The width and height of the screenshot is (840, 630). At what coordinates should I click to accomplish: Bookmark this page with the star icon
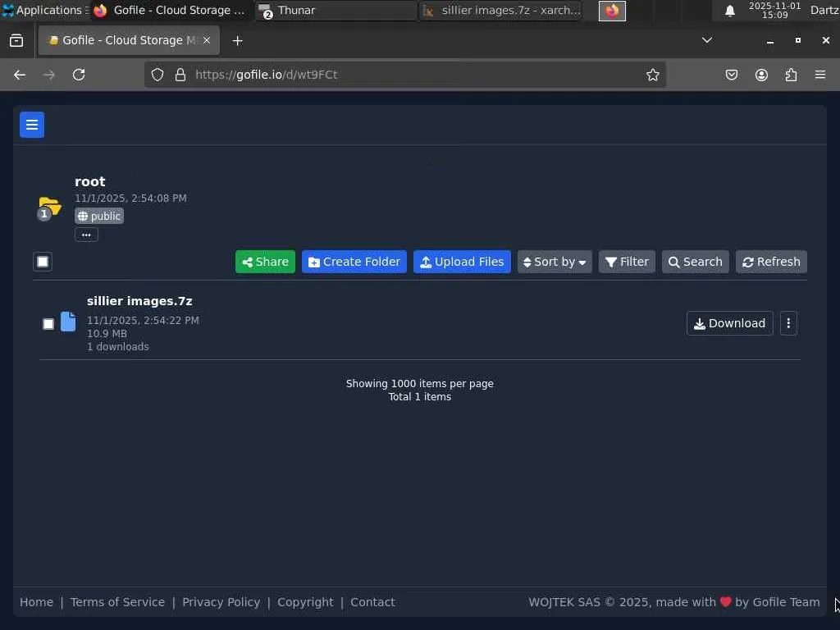click(x=652, y=75)
